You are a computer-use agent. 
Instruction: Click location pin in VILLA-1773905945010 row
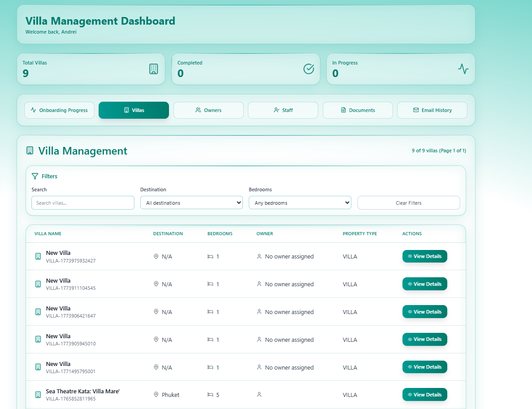coord(156,340)
